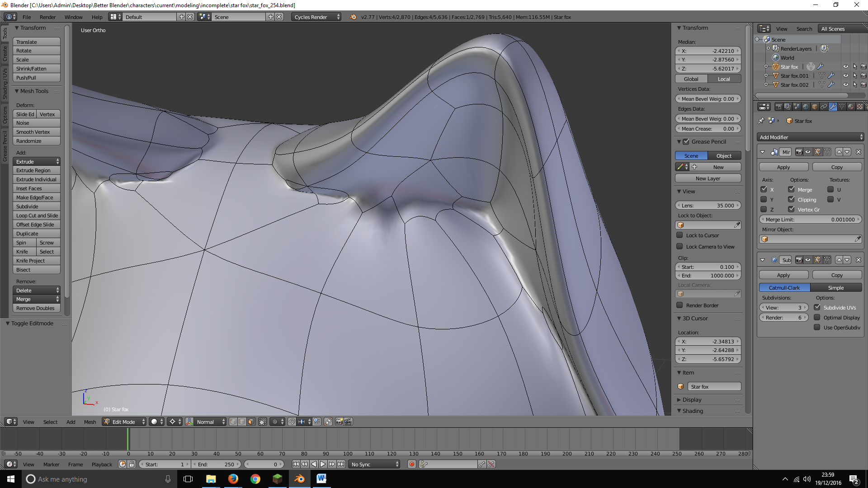Screen dimensions: 868x488
Task: Click the Extrude Region tool
Action: pyautogui.click(x=33, y=170)
